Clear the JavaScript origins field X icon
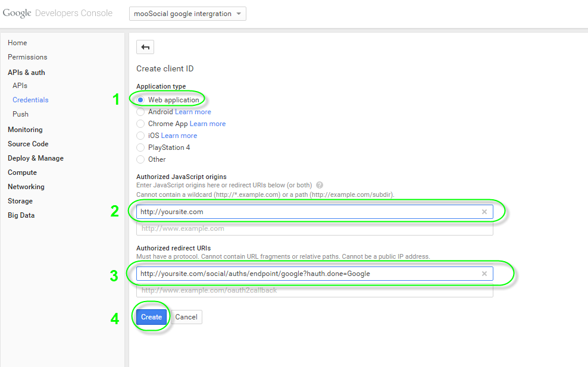 484,212
